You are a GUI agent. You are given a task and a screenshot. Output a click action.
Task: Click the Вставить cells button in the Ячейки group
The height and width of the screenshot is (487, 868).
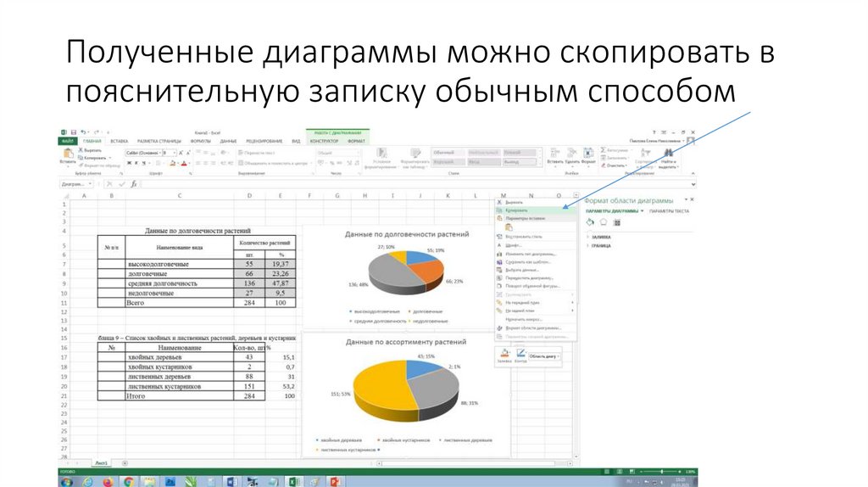tap(554, 156)
